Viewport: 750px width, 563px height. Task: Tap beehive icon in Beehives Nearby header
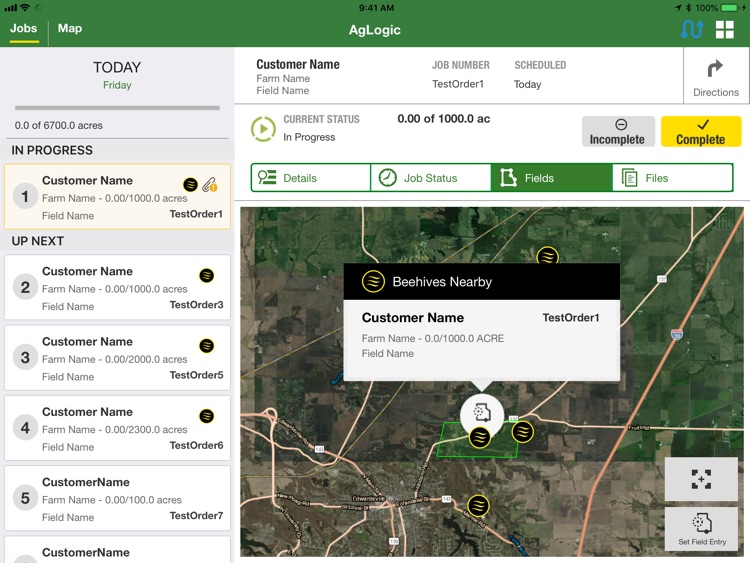pos(374,282)
